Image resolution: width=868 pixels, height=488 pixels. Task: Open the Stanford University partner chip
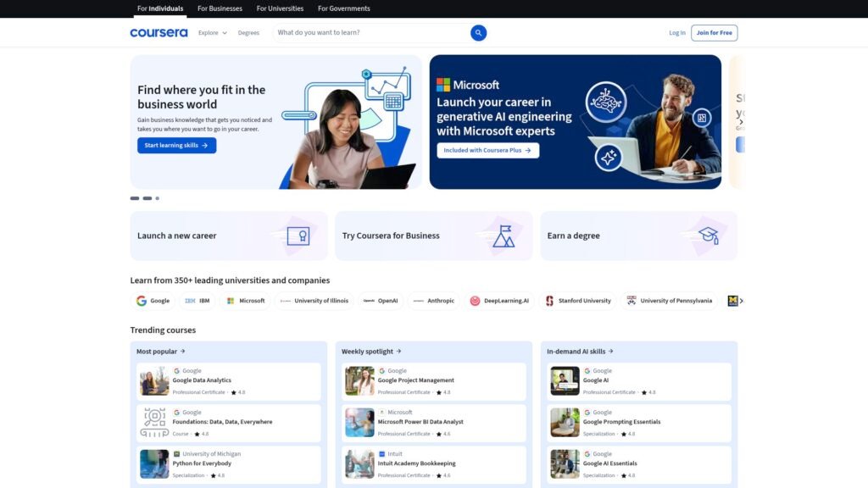pyautogui.click(x=578, y=301)
